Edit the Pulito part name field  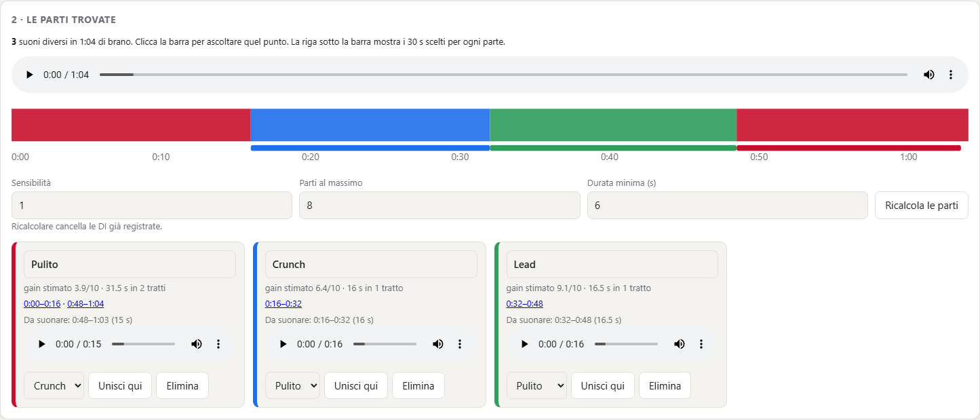coord(130,265)
